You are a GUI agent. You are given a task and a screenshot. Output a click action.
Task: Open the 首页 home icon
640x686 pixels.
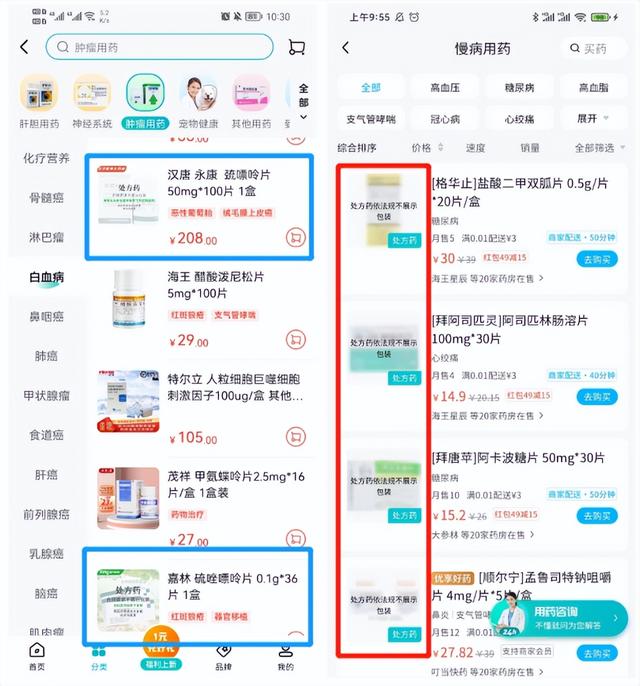pos(37,656)
